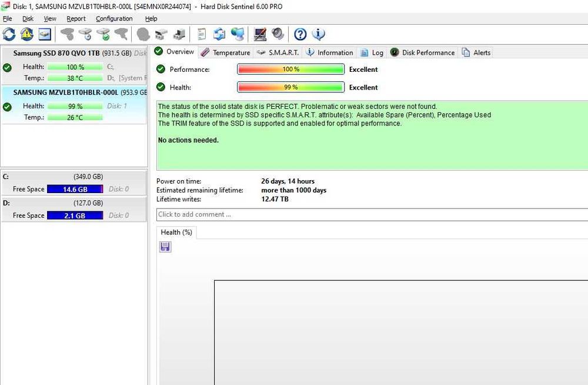This screenshot has width=588, height=385.
Task: Click the disk with green checkmark test icon
Action: (103, 34)
